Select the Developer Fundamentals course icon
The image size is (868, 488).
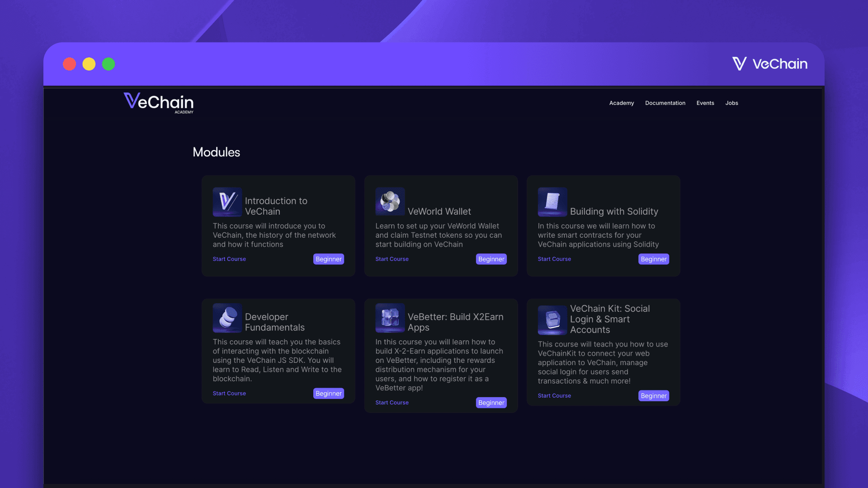(x=227, y=318)
